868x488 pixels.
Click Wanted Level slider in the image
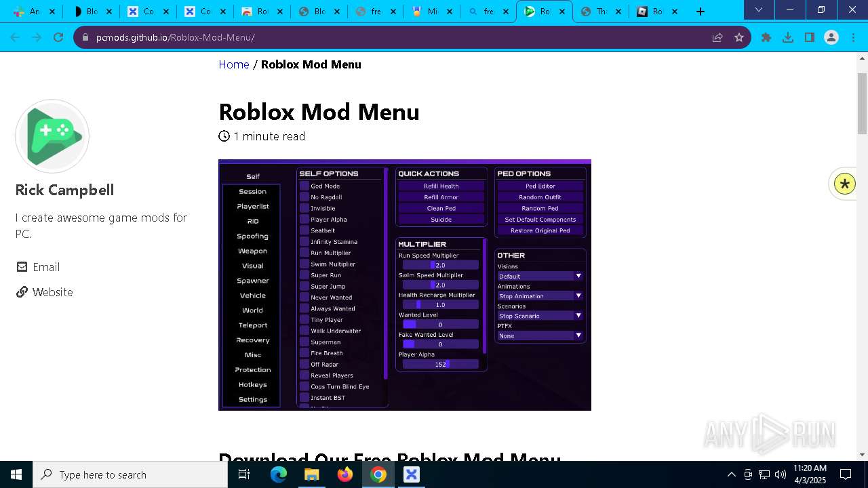440,325
